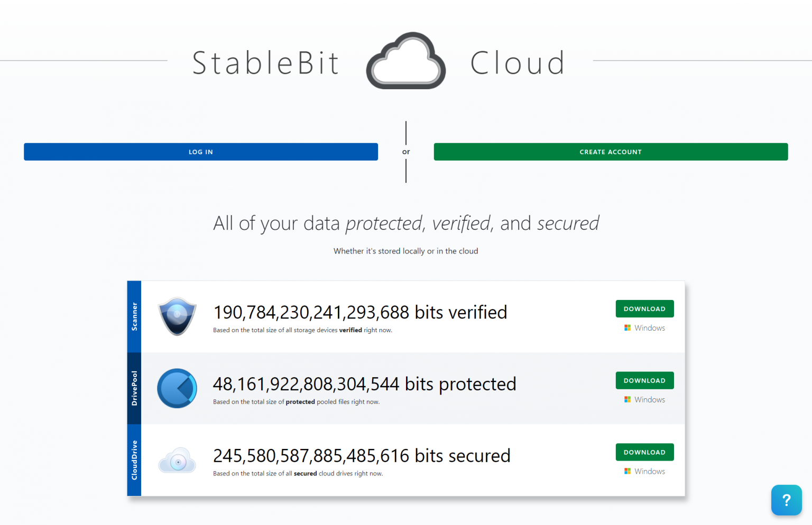This screenshot has height=525, width=812.
Task: Download StableBit DrivePool
Action: click(x=644, y=380)
